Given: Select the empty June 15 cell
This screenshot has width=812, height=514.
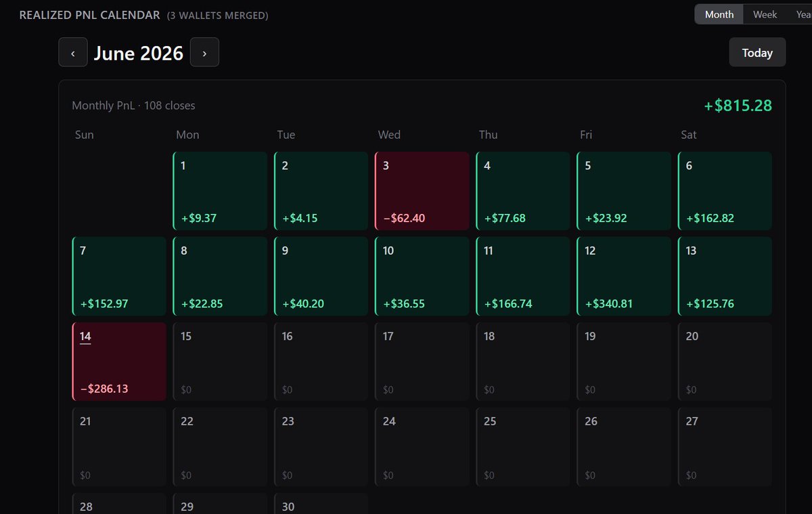Looking at the screenshot, I should pos(221,362).
